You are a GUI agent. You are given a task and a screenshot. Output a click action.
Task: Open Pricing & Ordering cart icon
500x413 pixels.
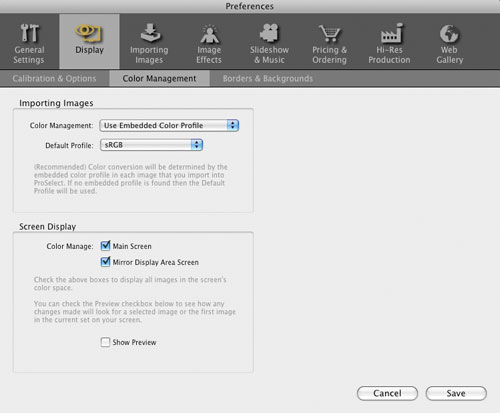tap(329, 33)
